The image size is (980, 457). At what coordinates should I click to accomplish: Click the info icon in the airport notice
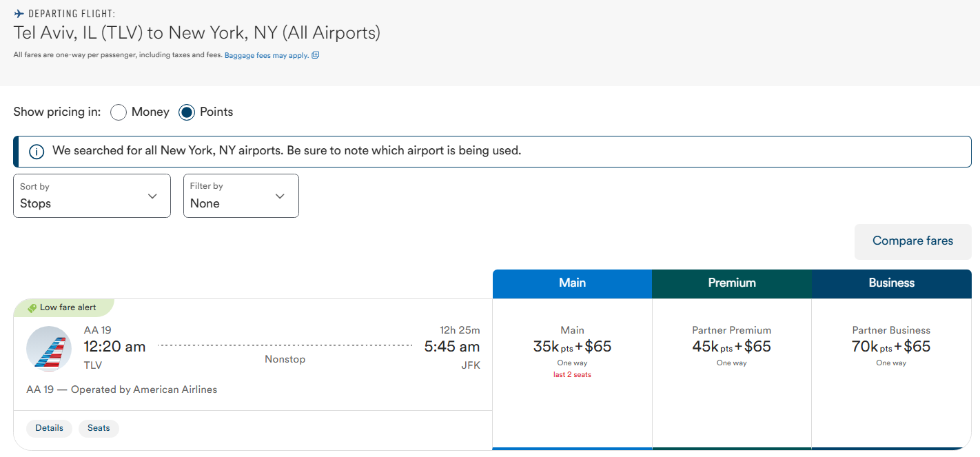point(37,152)
